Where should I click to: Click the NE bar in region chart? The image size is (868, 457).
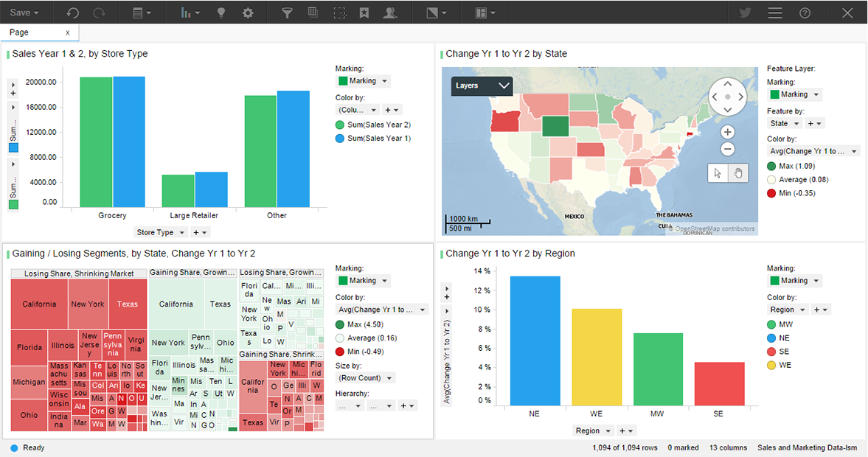tap(535, 341)
